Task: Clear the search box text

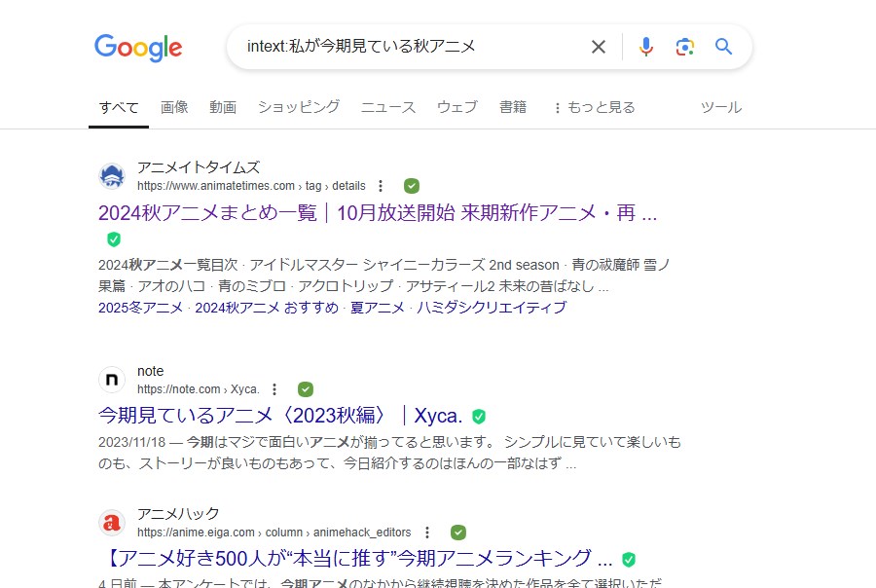Action: [x=599, y=47]
